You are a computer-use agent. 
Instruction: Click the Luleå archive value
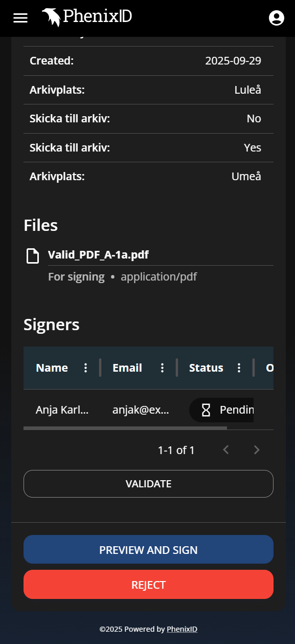[x=247, y=90]
